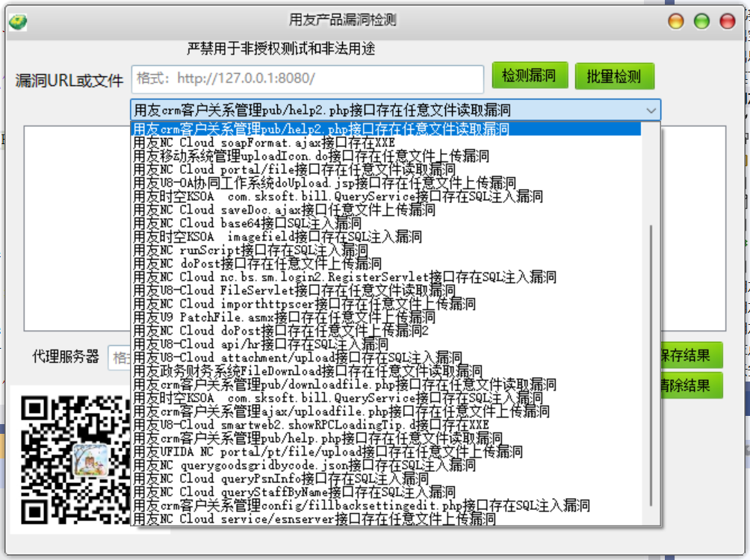Select 用友NC Cloud doPost 任意文件上传漏洞2 option
The width and height of the screenshot is (750, 560).
(386, 331)
